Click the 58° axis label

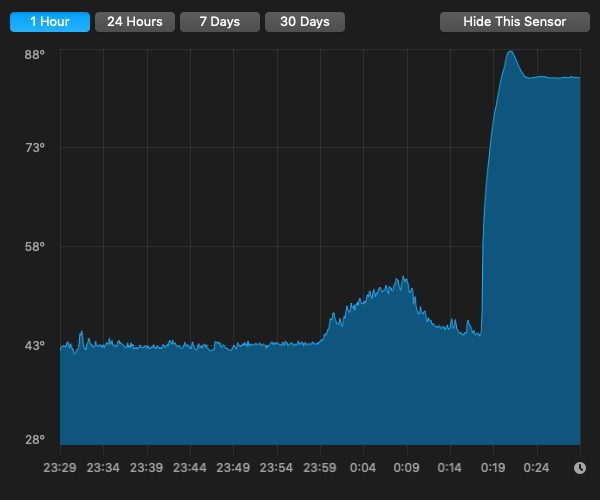pyautogui.click(x=35, y=246)
